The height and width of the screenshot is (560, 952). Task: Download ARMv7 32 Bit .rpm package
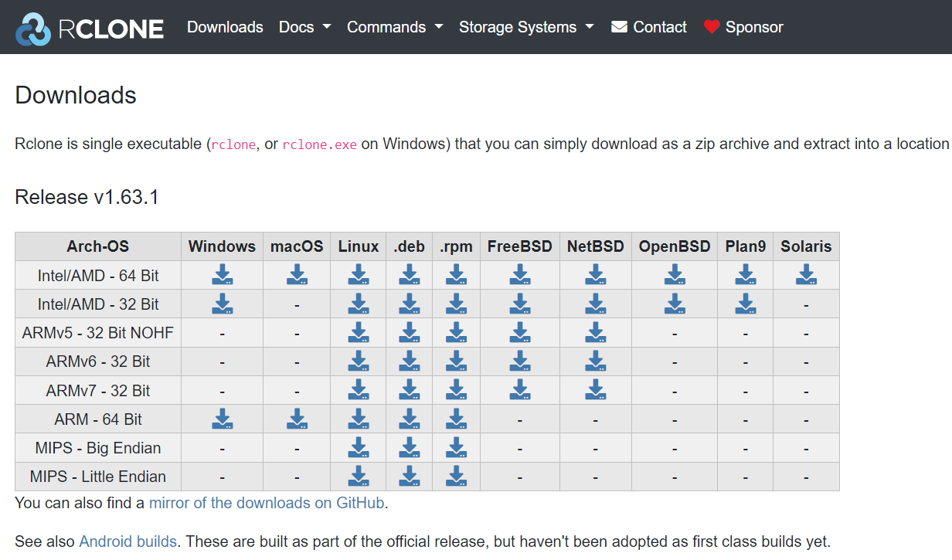tap(457, 390)
